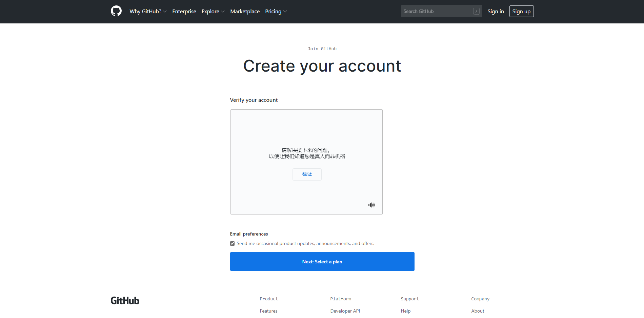The width and height of the screenshot is (644, 318).
Task: Expand the Explore dropdown menu
Action: pos(213,11)
